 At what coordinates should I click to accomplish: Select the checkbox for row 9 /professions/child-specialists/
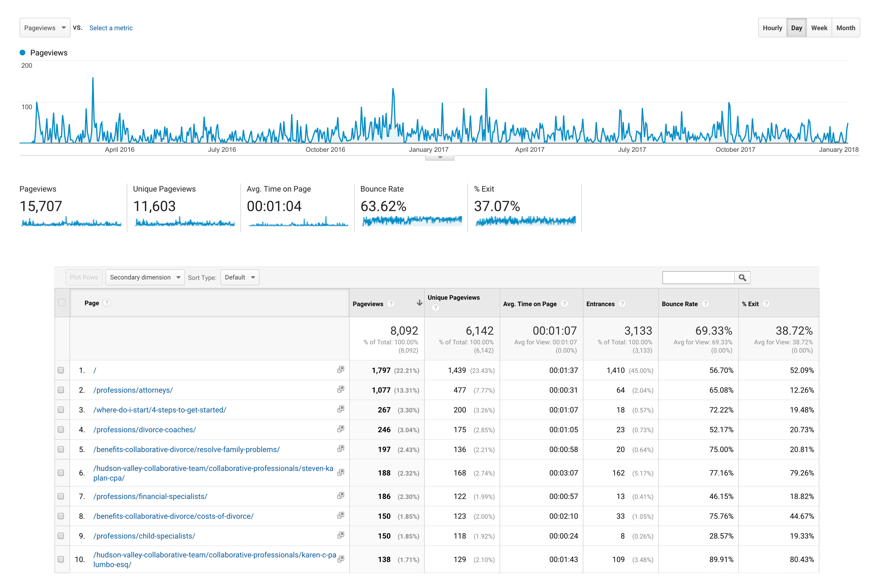coord(62,535)
